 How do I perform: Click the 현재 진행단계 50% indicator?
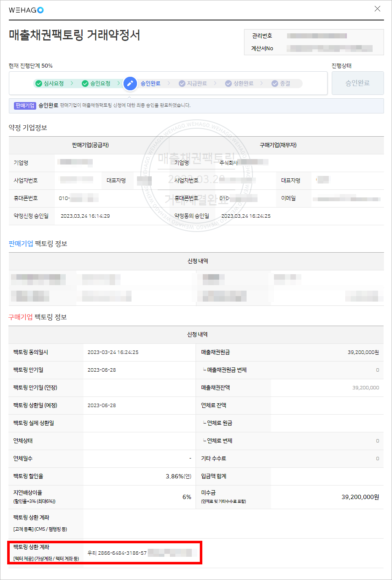[x=31, y=66]
